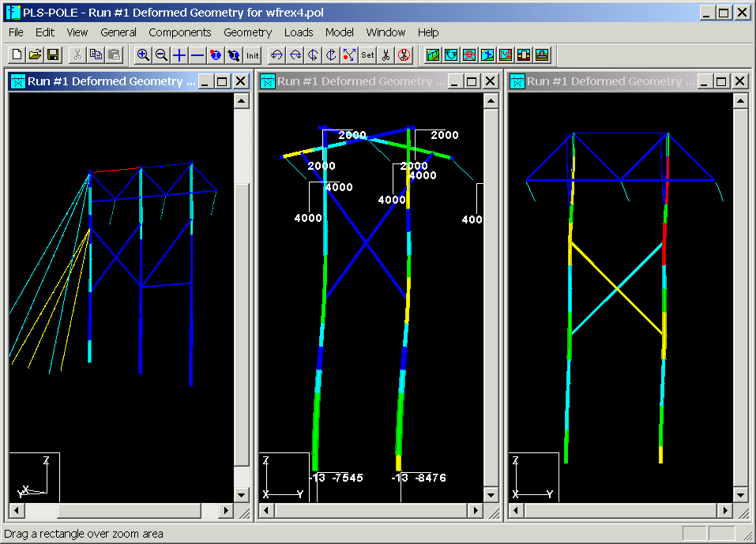Rotate the structure view left
This screenshot has width=756, height=544.
(x=275, y=55)
